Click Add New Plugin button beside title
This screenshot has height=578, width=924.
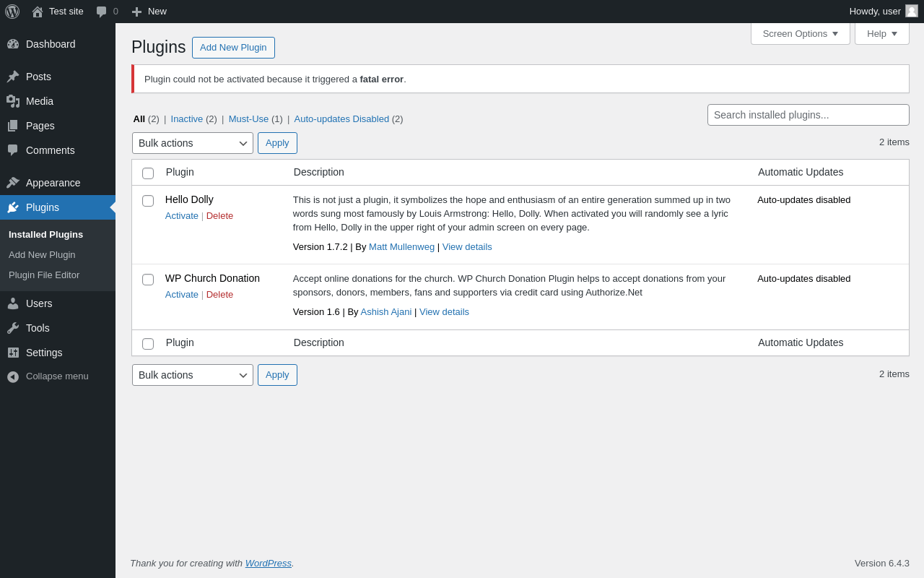coord(233,48)
